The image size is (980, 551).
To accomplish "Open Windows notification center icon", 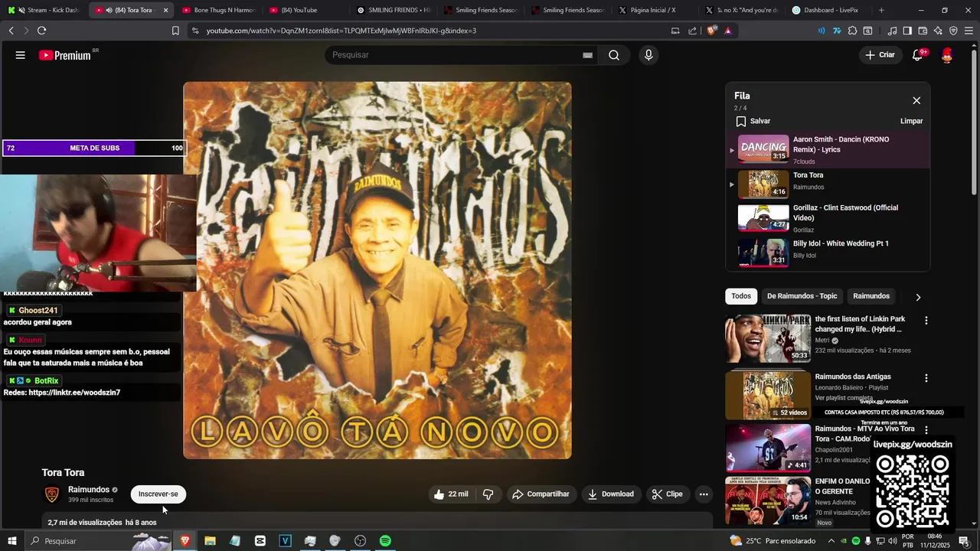I will pyautogui.click(x=963, y=541).
